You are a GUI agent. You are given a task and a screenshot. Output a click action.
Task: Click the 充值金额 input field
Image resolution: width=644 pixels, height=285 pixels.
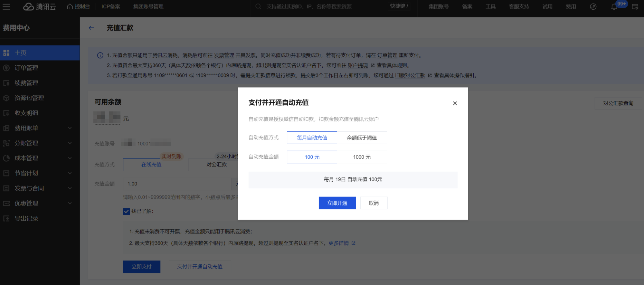(177, 184)
